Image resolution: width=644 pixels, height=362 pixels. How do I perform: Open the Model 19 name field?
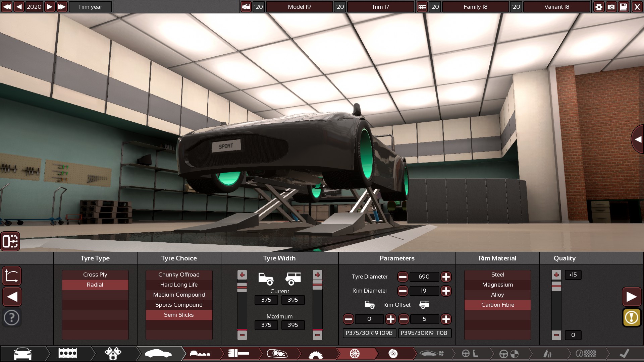coord(299,7)
